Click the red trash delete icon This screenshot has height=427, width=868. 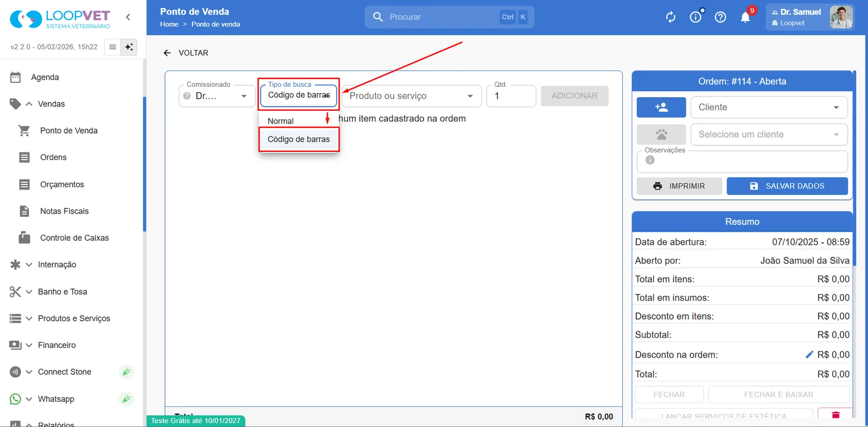click(835, 415)
